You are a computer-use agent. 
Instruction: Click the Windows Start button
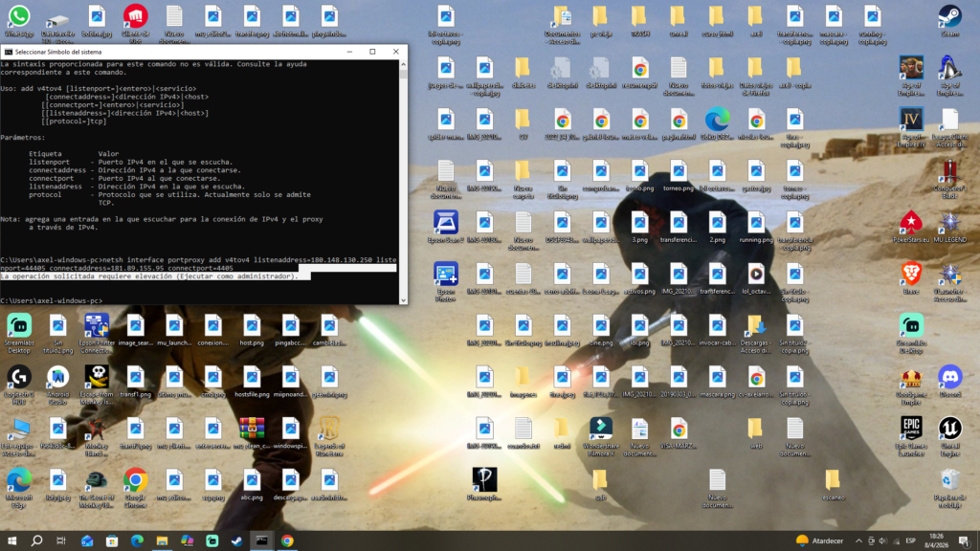[13, 540]
